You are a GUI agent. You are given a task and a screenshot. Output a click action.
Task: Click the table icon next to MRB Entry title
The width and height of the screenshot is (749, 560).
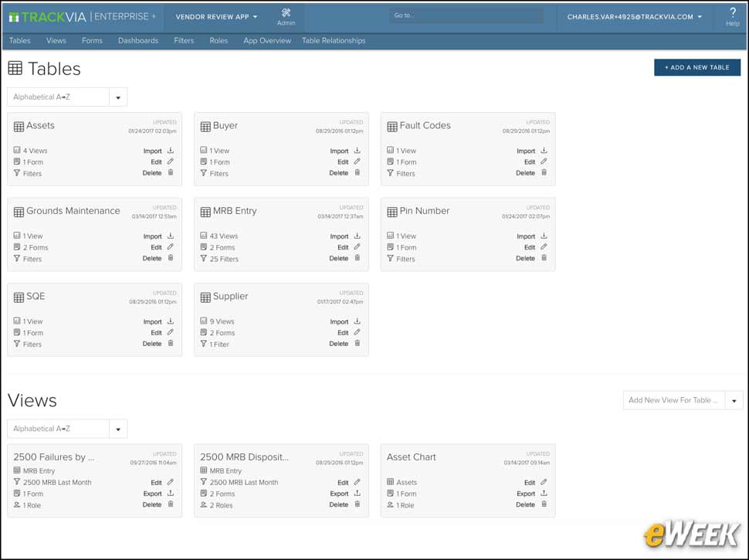(205, 212)
